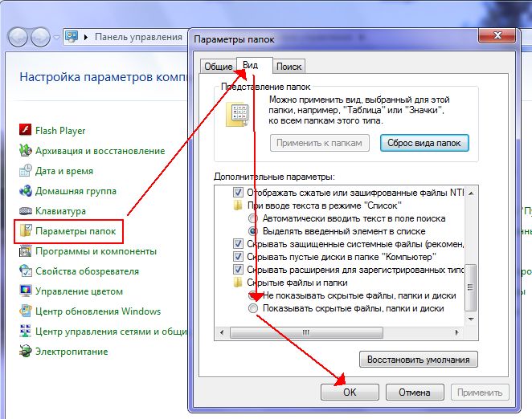Viewport: 532px width, 419px height.
Task: Click the Date and Time icon (Дата и время)
Action: point(26,170)
